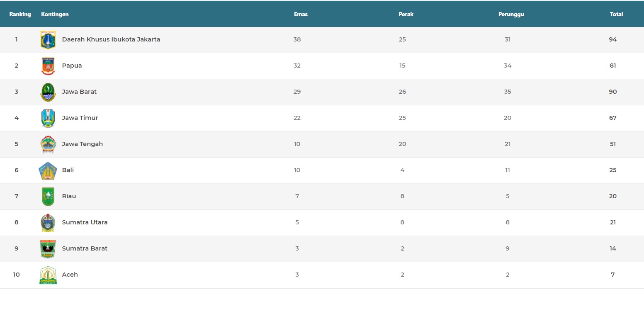Click the Jawa Timur crest icon
Screen dimensions: 644x309
pos(48,118)
